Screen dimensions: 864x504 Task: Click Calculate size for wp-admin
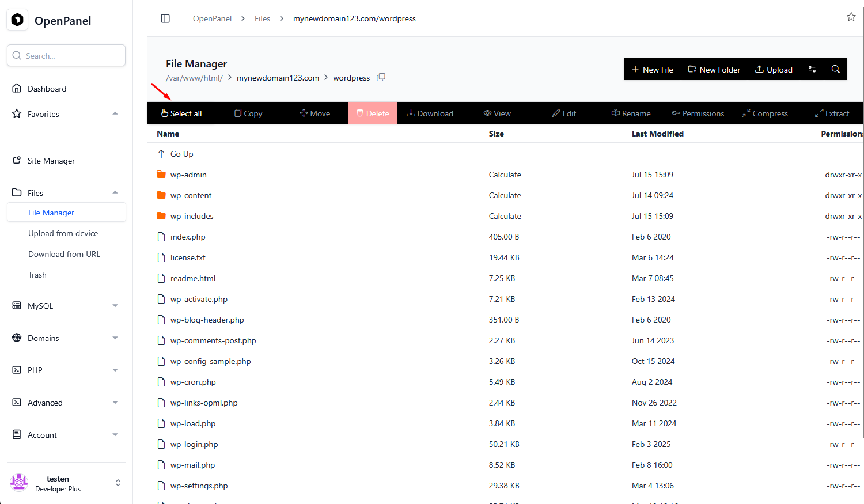[x=505, y=175]
